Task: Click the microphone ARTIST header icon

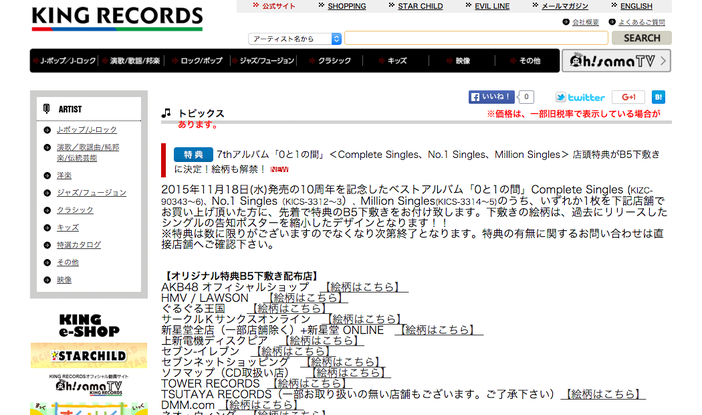Action: pyautogui.click(x=47, y=109)
